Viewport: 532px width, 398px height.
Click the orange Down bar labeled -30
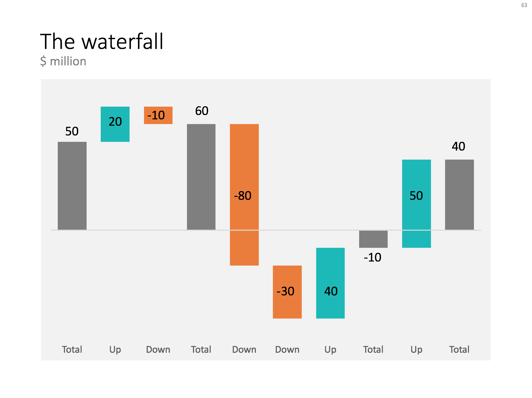pyautogui.click(x=287, y=292)
